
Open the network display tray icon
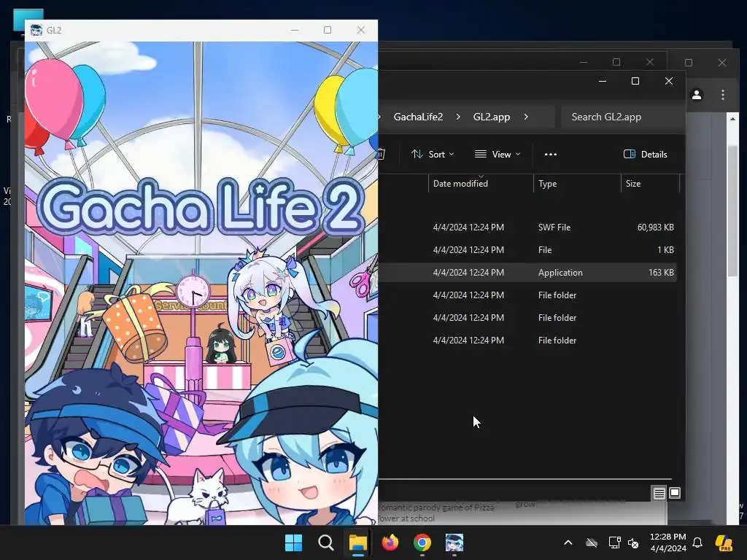coord(614,542)
